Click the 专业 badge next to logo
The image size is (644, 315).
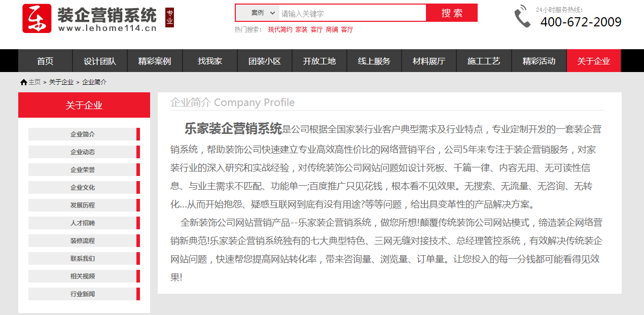click(169, 17)
